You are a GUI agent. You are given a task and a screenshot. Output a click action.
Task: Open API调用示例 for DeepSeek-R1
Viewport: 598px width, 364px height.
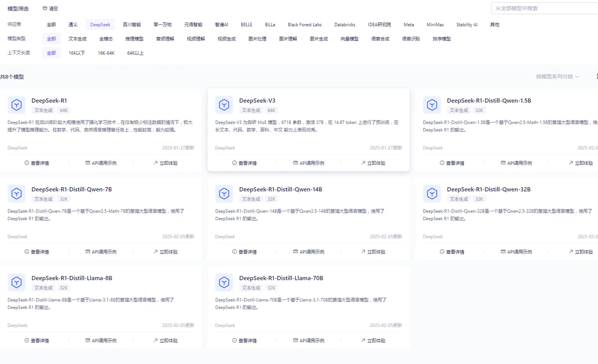click(x=101, y=163)
